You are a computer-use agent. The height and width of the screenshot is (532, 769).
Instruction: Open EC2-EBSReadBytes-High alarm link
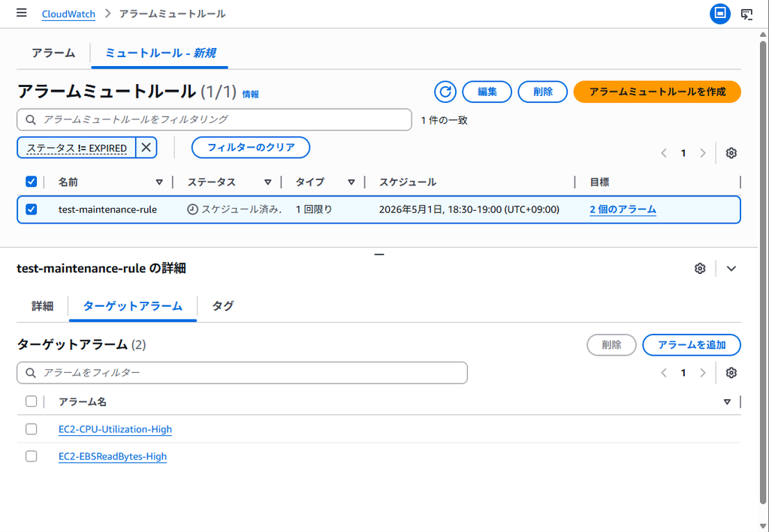tap(113, 457)
